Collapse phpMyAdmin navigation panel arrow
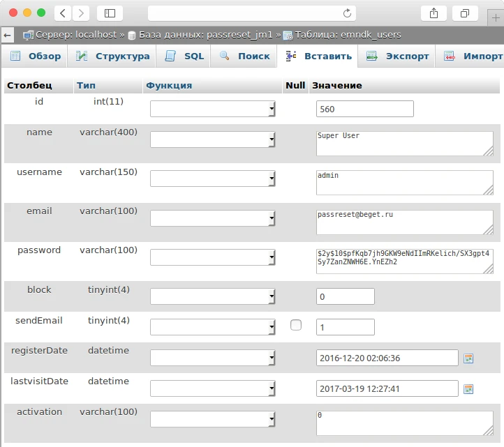Image resolution: width=504 pixels, height=447 pixels. [x=7, y=33]
